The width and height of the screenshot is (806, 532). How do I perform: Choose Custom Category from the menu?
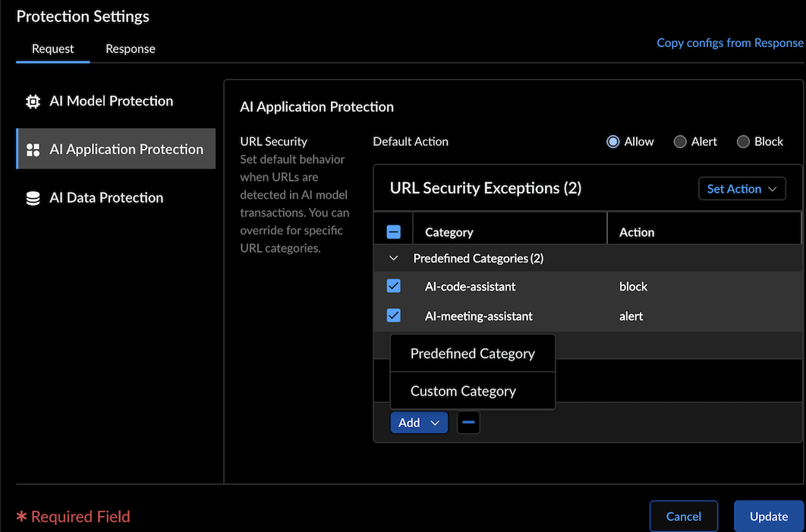tap(463, 391)
